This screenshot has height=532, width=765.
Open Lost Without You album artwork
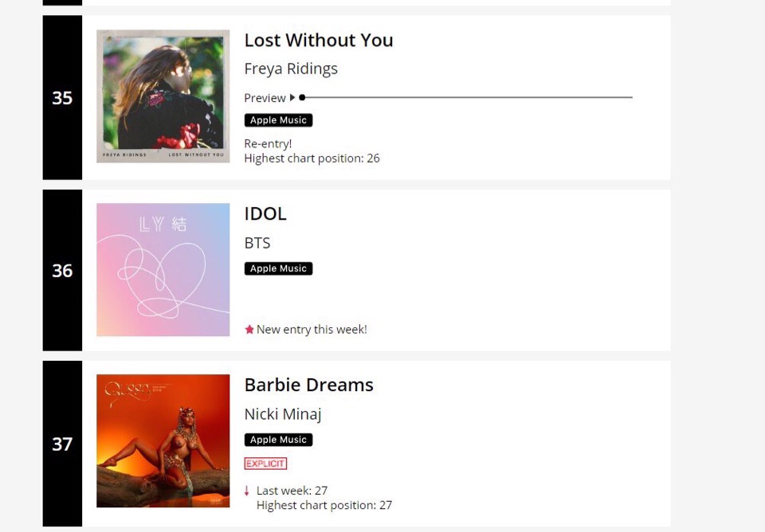point(163,96)
